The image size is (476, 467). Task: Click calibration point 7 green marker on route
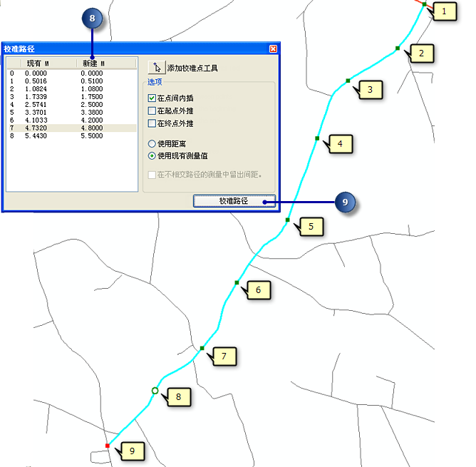click(202, 348)
